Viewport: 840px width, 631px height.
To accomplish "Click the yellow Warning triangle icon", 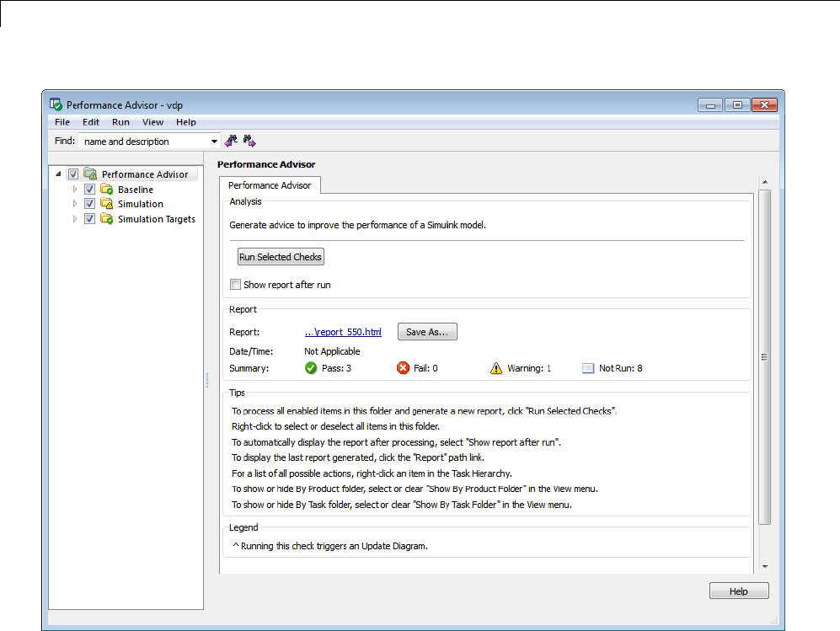I will tap(496, 368).
